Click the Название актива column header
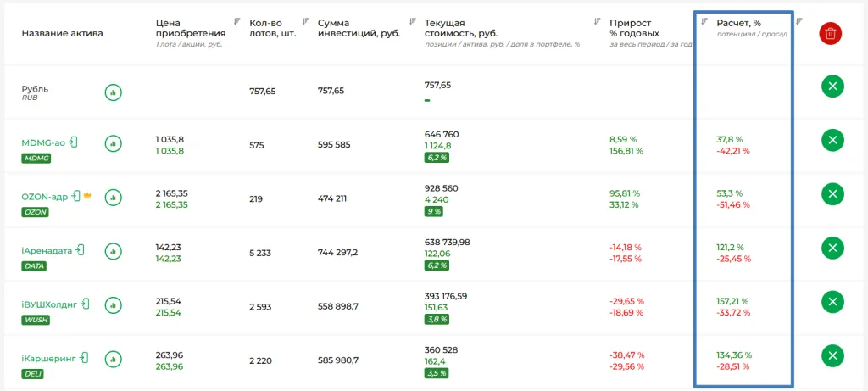The height and width of the screenshot is (391, 868). pos(62,34)
